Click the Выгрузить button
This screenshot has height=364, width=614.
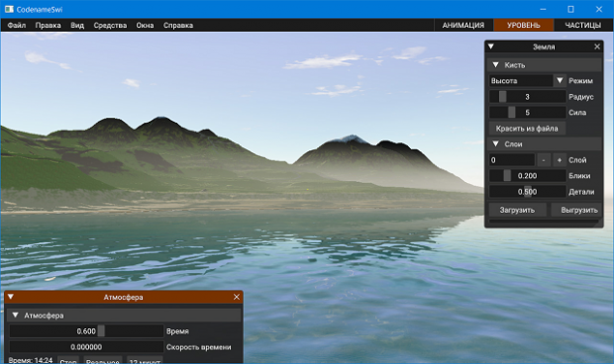pos(576,210)
